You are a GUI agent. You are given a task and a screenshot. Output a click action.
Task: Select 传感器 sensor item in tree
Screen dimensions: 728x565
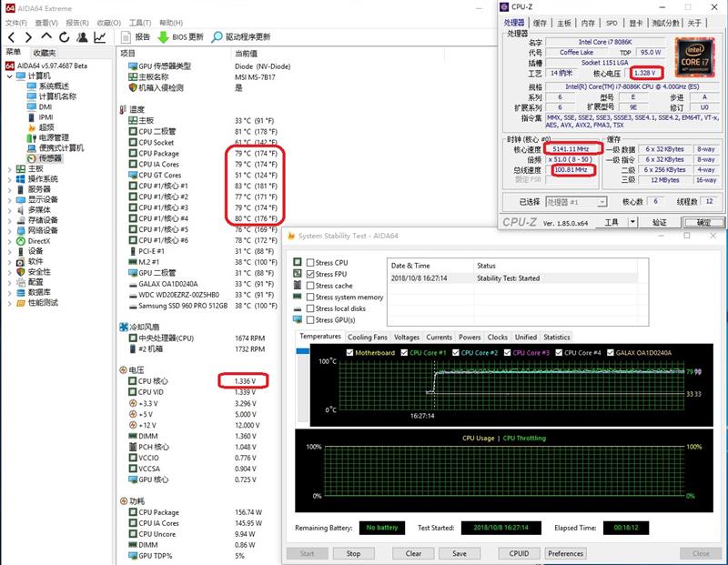pos(45,158)
